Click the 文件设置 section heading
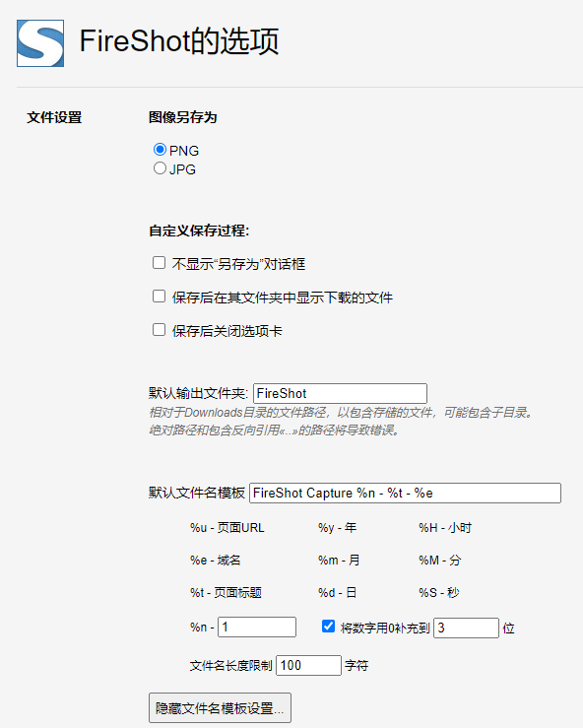The height and width of the screenshot is (728, 583). 54,117
